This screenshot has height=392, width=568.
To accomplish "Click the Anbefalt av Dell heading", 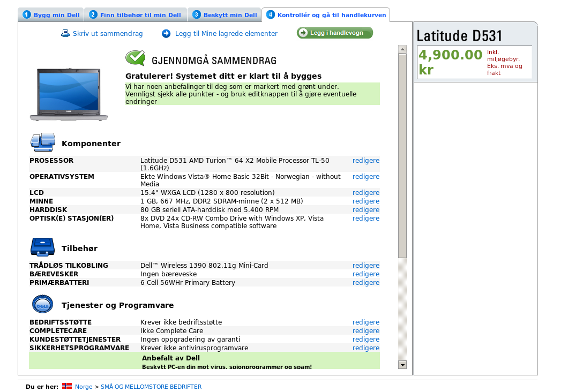I will (x=170, y=358).
